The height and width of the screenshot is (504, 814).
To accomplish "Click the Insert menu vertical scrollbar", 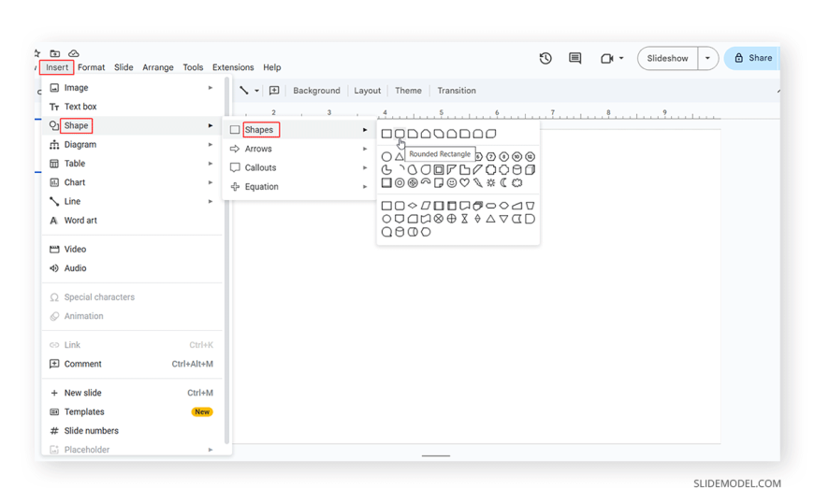I will point(226,260).
